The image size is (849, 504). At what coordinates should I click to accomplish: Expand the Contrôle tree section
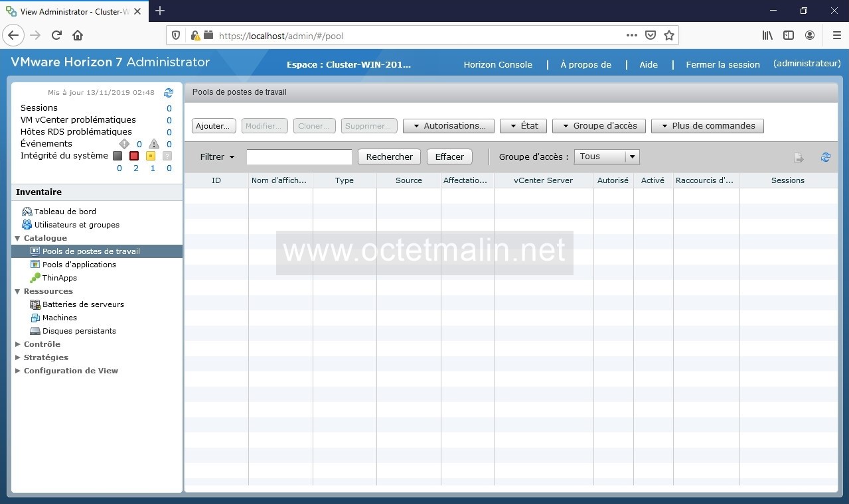click(18, 344)
